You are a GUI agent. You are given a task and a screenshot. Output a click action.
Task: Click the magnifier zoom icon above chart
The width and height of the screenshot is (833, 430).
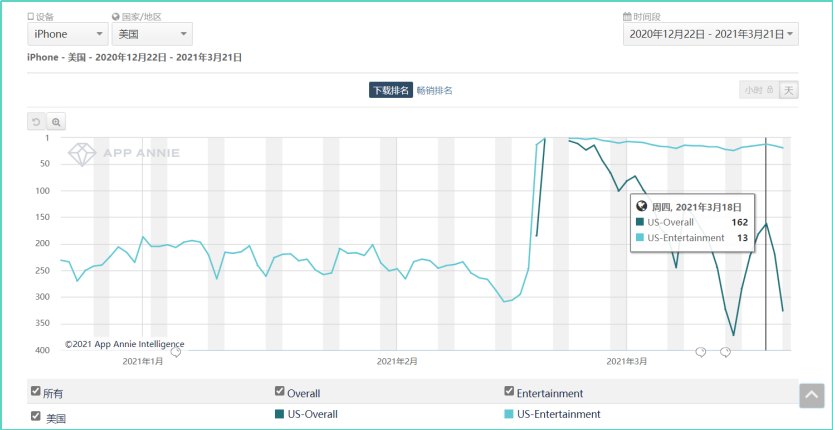click(56, 122)
